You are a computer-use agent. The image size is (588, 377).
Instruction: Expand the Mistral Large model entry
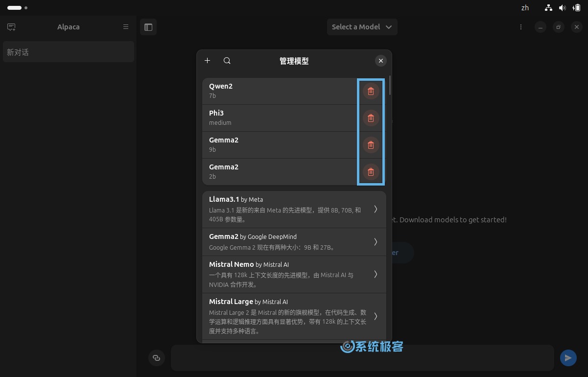tap(294, 316)
